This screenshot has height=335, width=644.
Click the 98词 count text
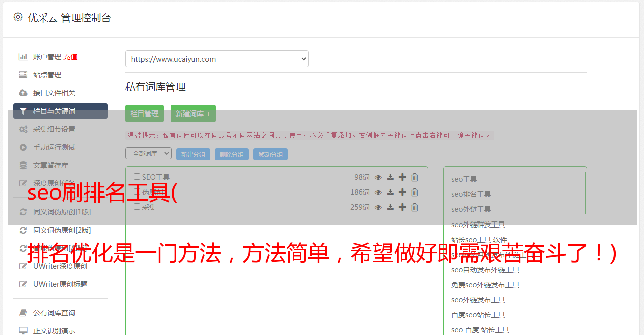point(362,177)
